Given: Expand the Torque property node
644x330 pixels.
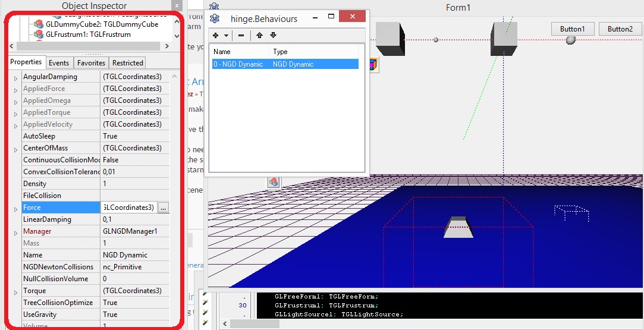Looking at the screenshot, I should (16, 292).
